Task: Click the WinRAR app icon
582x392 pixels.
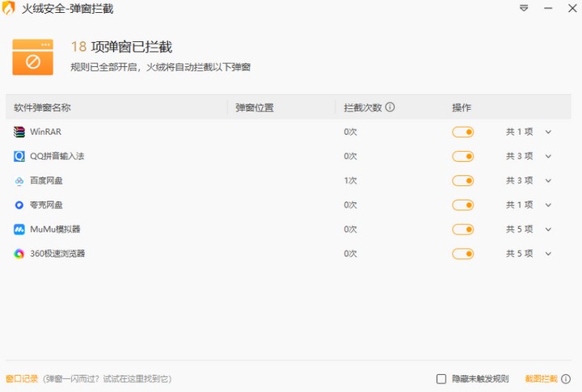Action: tap(19, 132)
